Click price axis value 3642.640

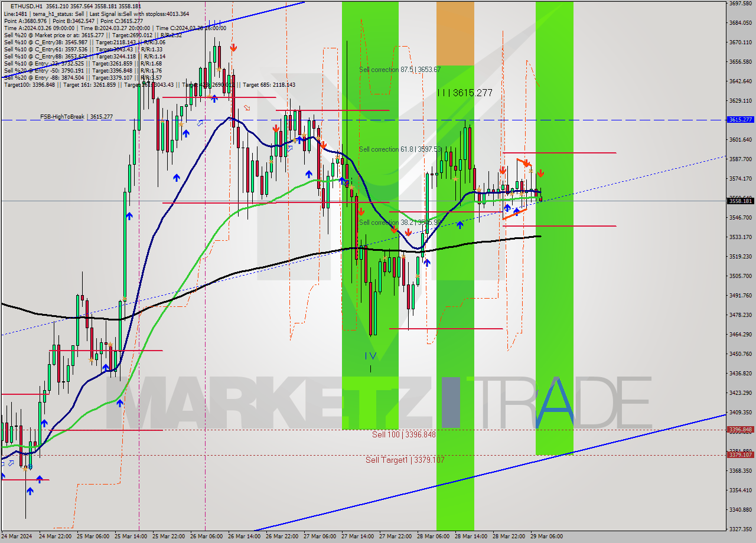click(740, 81)
